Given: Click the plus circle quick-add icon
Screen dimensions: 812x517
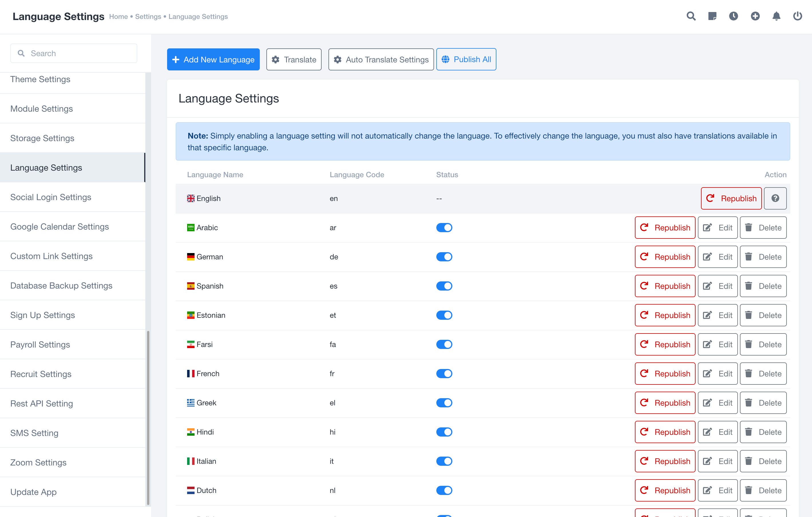Looking at the screenshot, I should (x=755, y=16).
